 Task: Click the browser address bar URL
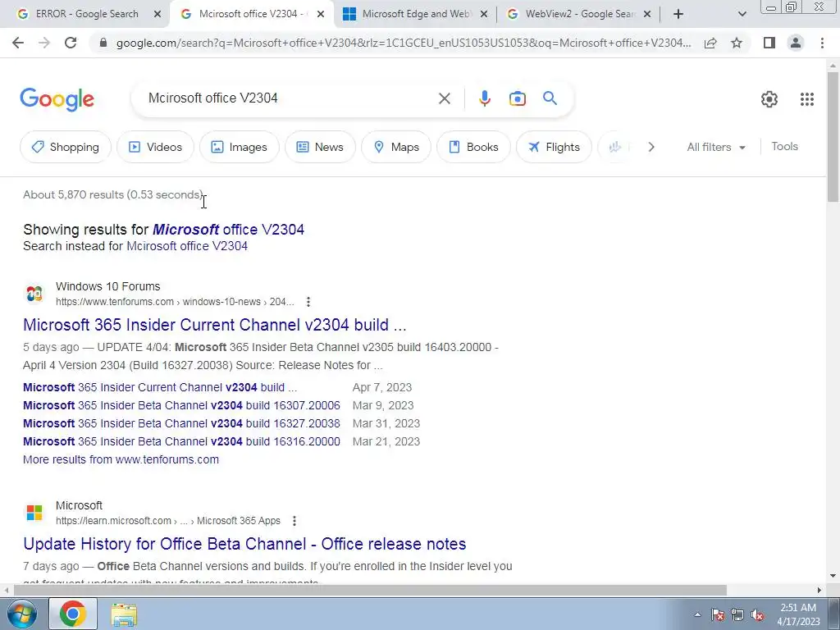pyautogui.click(x=403, y=43)
